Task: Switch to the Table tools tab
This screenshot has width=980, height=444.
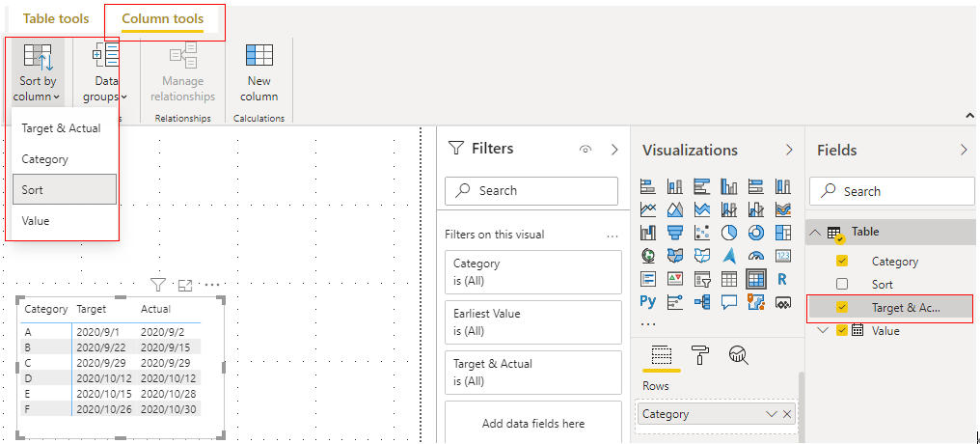Action: pos(56,18)
